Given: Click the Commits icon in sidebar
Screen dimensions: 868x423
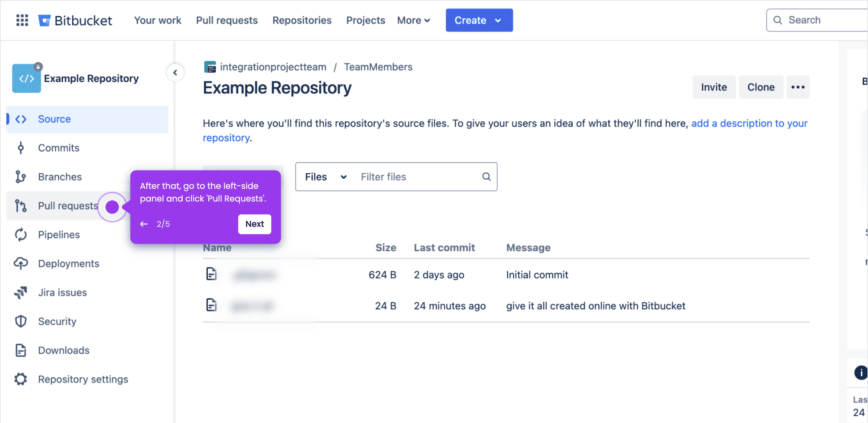Looking at the screenshot, I should [x=21, y=148].
